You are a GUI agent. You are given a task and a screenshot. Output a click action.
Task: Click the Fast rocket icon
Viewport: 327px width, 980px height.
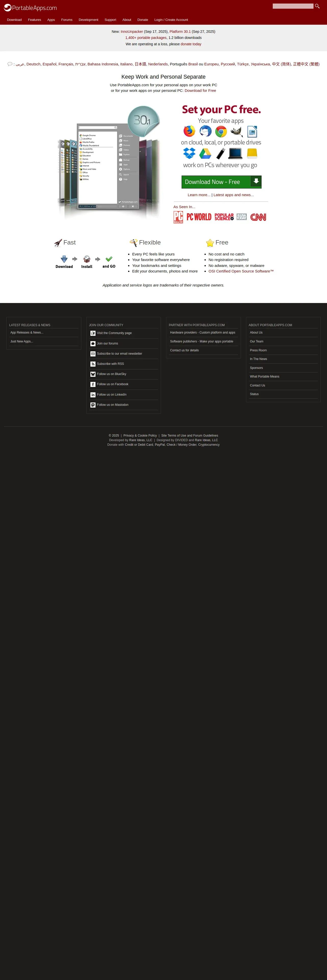click(58, 243)
